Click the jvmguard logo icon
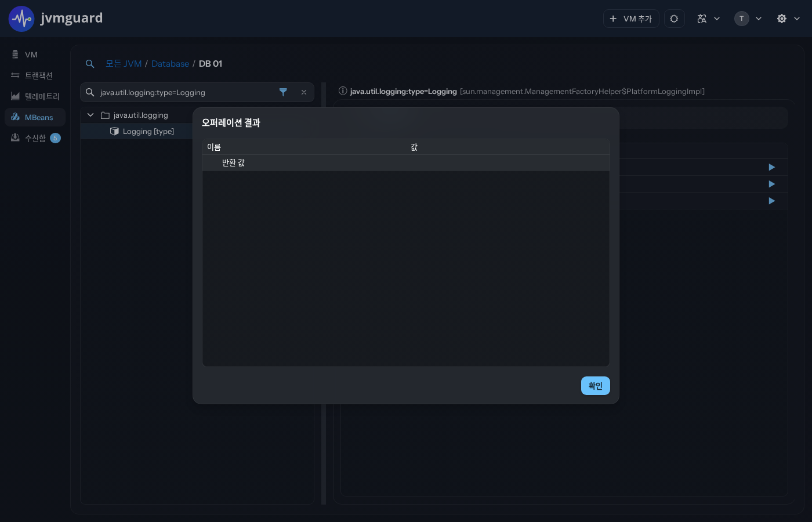 point(21,19)
